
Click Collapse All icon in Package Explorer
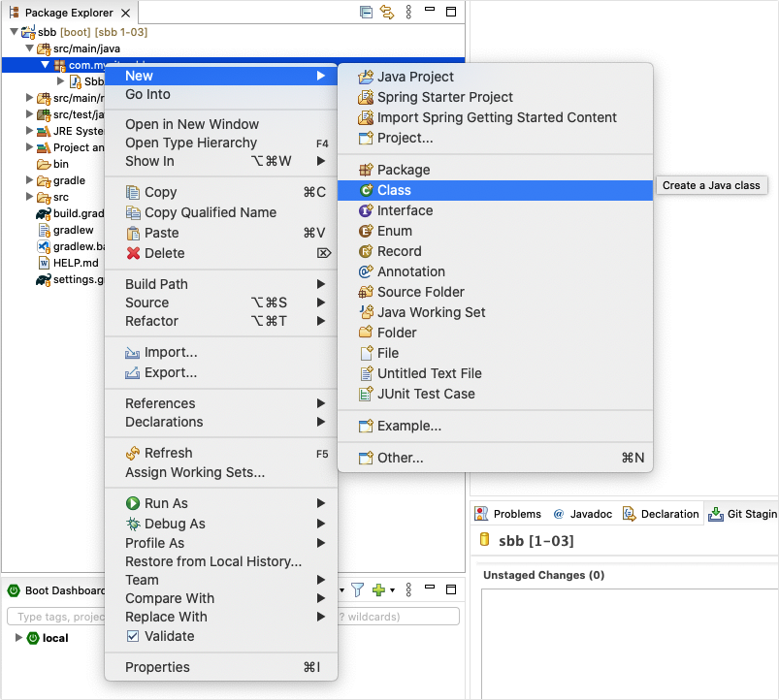click(366, 12)
